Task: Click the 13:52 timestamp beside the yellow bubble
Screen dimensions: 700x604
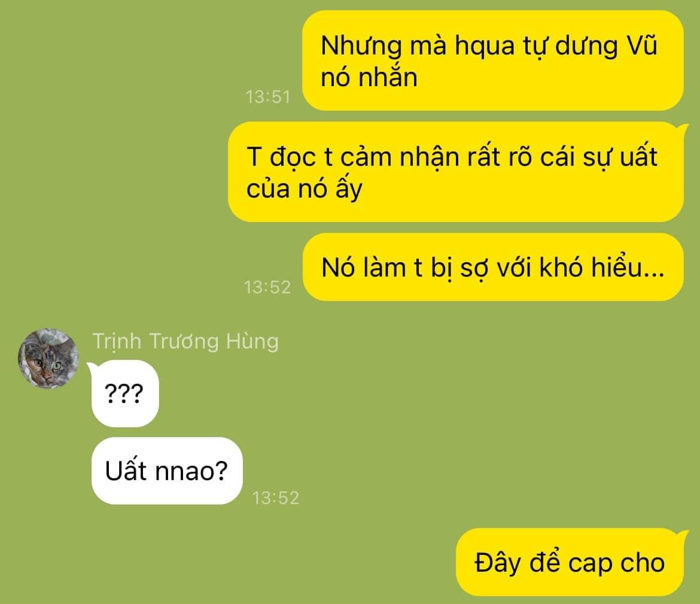Action: pyautogui.click(x=267, y=287)
